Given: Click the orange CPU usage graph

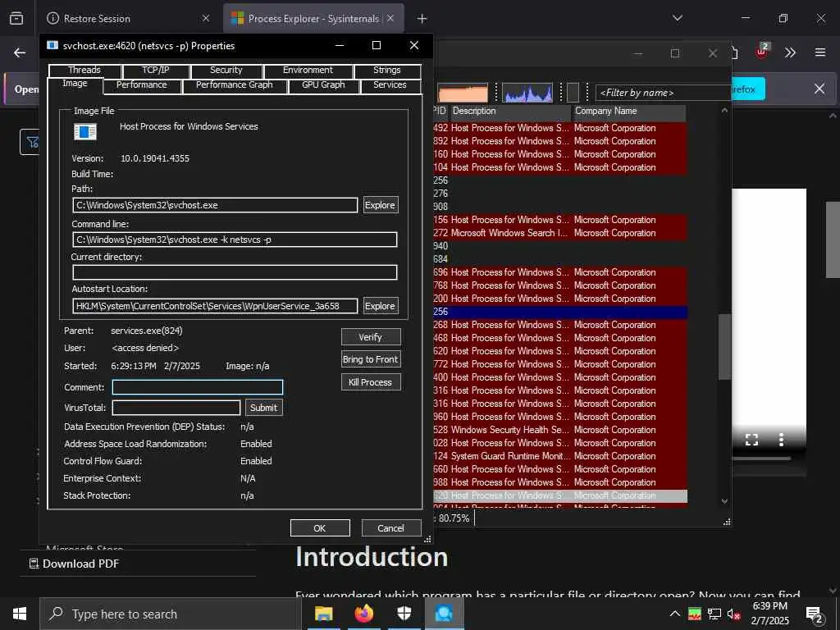Looking at the screenshot, I should pos(463,93).
